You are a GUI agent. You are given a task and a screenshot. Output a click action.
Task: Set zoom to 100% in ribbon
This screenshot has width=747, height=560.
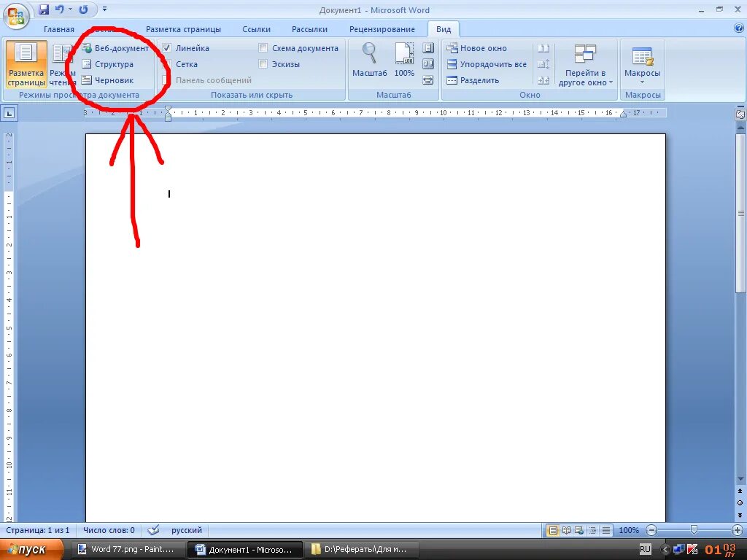point(404,60)
